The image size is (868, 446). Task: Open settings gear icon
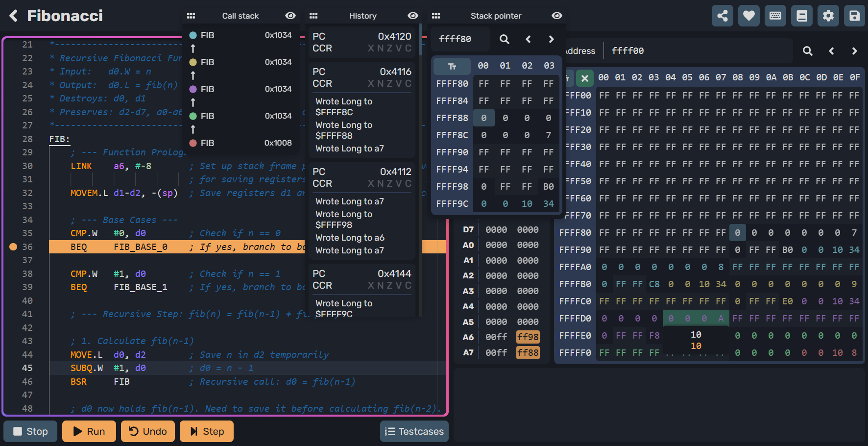[x=828, y=16]
